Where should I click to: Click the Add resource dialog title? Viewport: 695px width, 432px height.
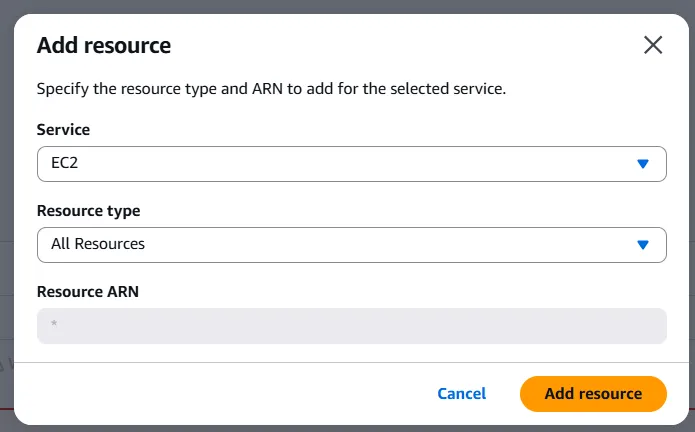103,45
